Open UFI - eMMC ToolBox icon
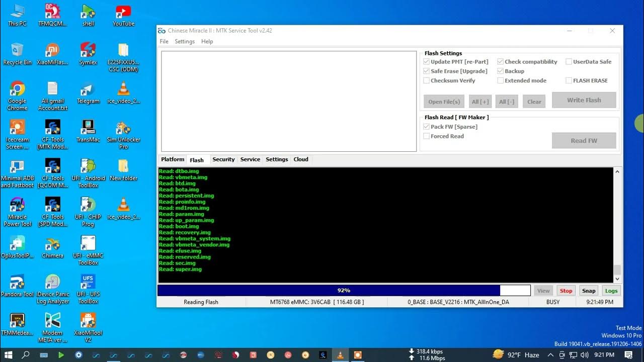Image resolution: width=644 pixels, height=362 pixels. [88, 251]
